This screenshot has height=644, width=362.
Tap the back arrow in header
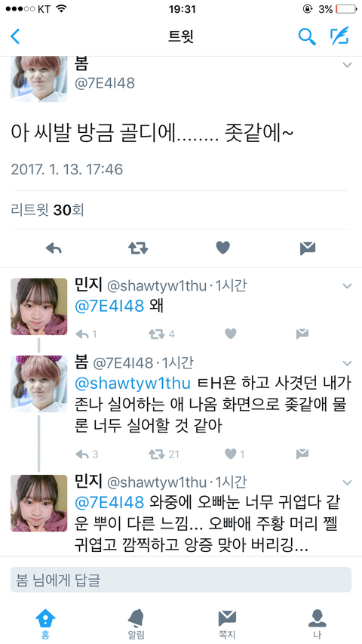tap(15, 36)
